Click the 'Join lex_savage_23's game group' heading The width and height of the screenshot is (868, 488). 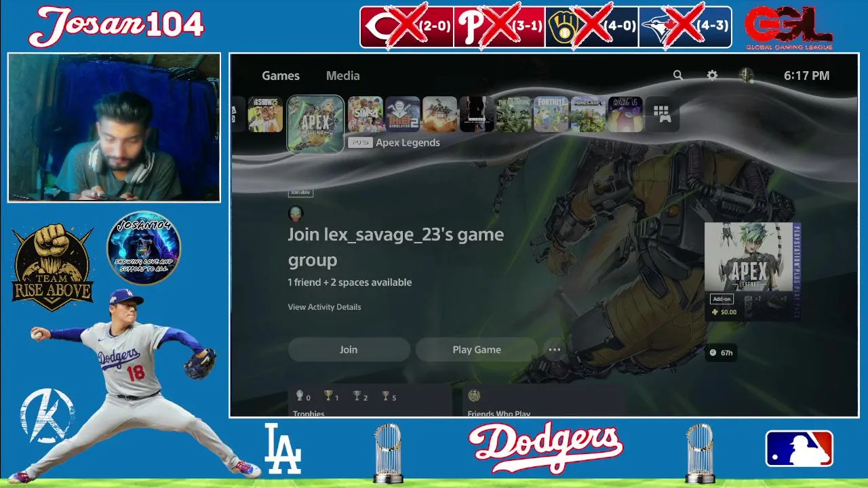(395, 247)
